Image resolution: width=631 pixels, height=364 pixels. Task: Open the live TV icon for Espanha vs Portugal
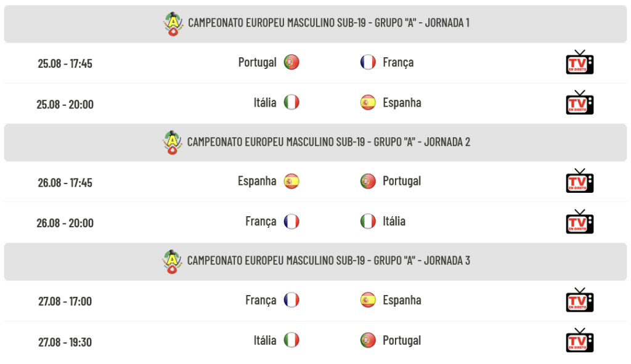pyautogui.click(x=579, y=181)
